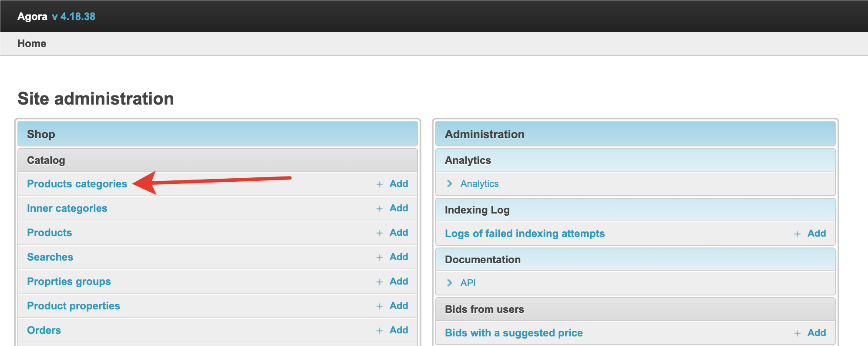Click the plus icon for Proprties groups
Screen dimensions: 868x346
tap(380, 282)
